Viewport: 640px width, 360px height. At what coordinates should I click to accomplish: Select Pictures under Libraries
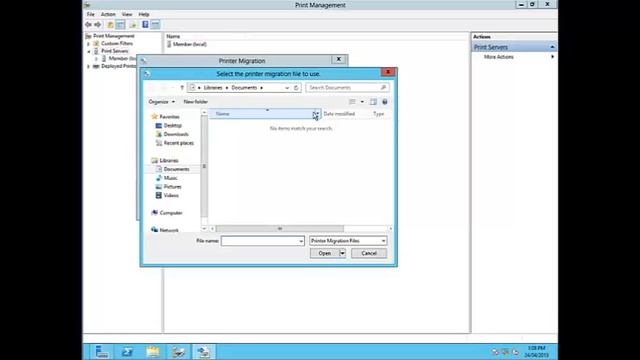click(x=172, y=187)
